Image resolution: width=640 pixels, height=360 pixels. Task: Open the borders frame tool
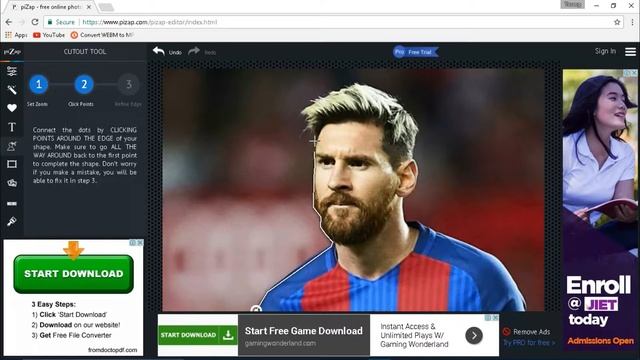pos(12,164)
